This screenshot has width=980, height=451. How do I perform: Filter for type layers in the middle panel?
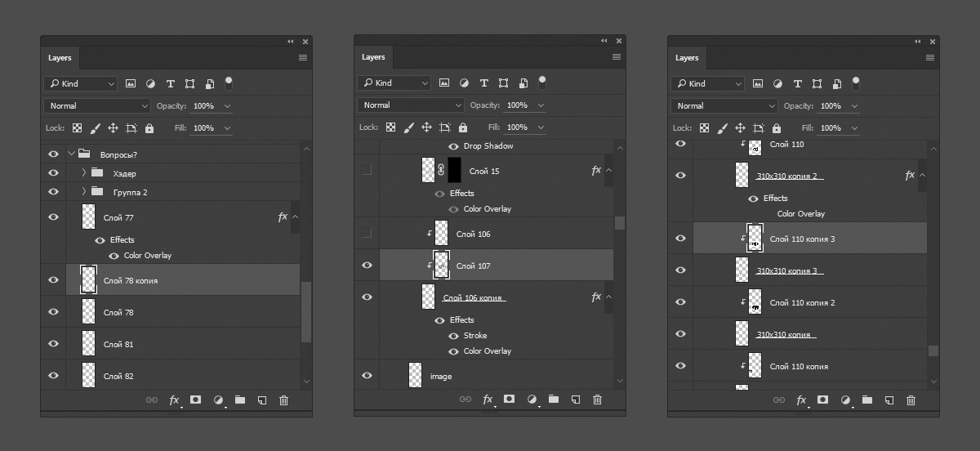484,83
